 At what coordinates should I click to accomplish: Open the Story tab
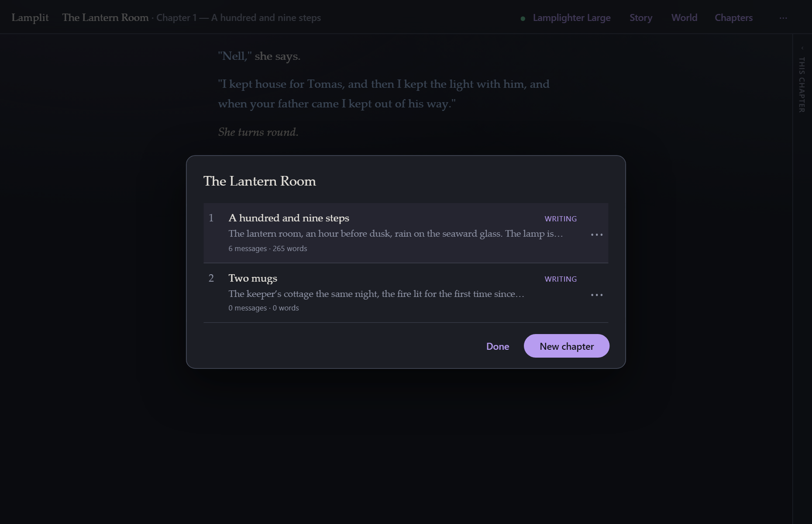point(641,18)
